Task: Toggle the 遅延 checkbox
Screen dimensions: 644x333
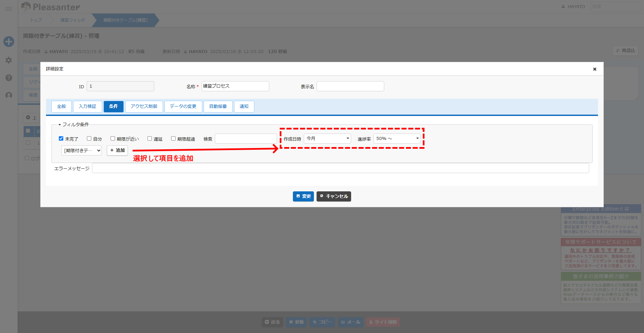Action: click(x=149, y=138)
